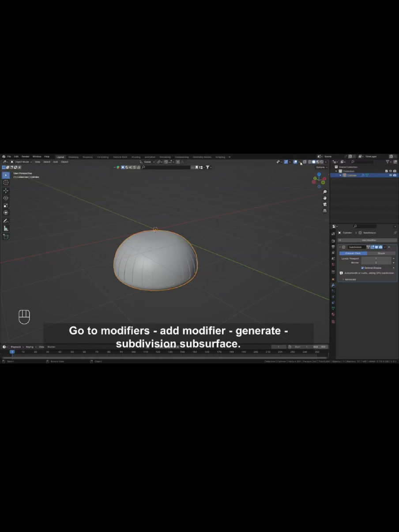Image resolution: width=399 pixels, height=532 pixels.
Task: Hide Cylinder in viewport via eye icon
Action: click(x=391, y=175)
